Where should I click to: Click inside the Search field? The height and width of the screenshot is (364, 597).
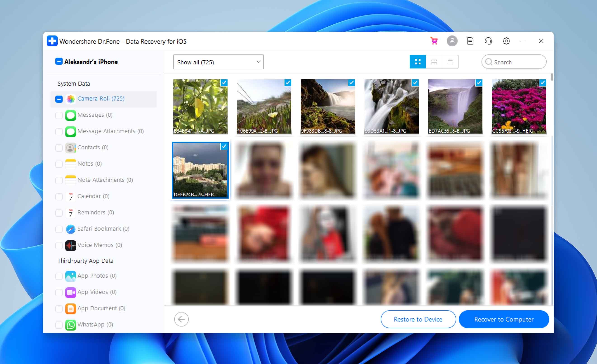coord(514,62)
